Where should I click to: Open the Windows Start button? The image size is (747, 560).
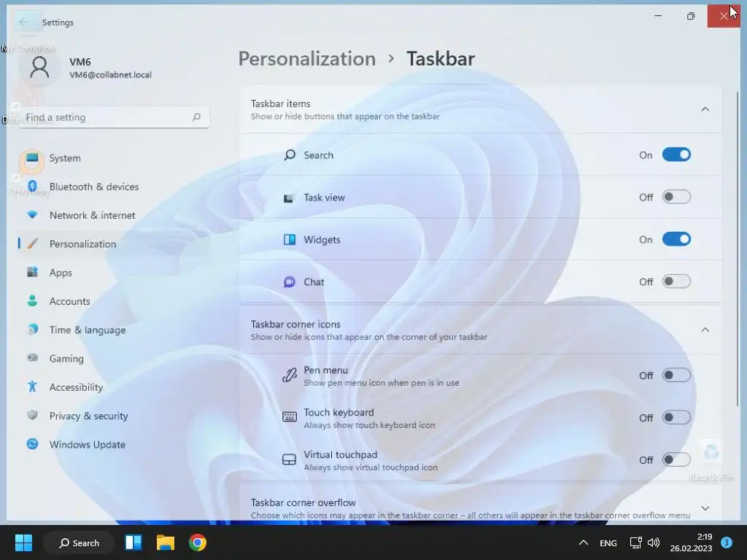[23, 542]
